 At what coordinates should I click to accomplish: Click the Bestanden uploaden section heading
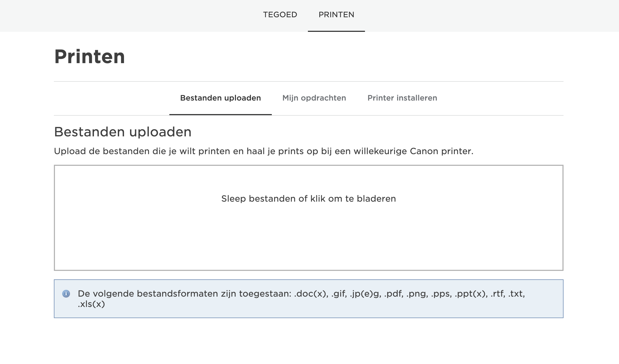pos(123,132)
